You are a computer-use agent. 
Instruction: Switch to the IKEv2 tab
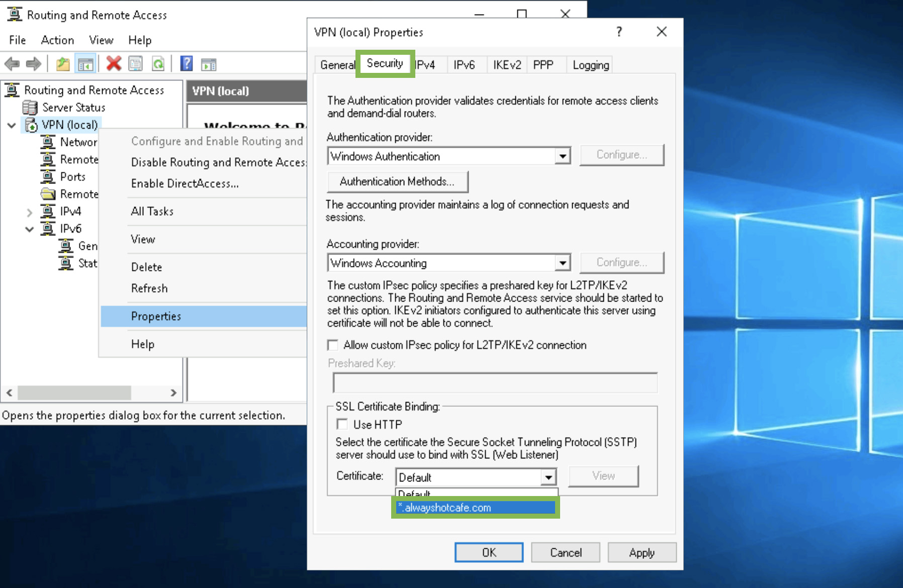click(507, 65)
